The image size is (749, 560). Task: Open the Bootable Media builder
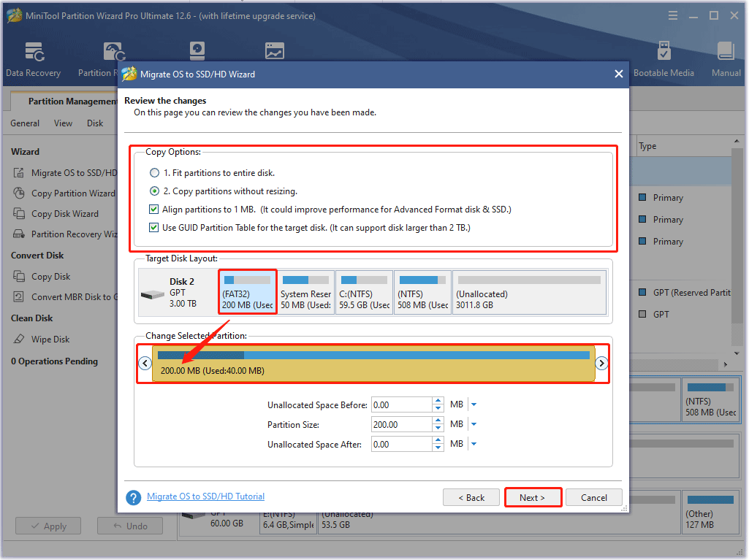pos(664,59)
